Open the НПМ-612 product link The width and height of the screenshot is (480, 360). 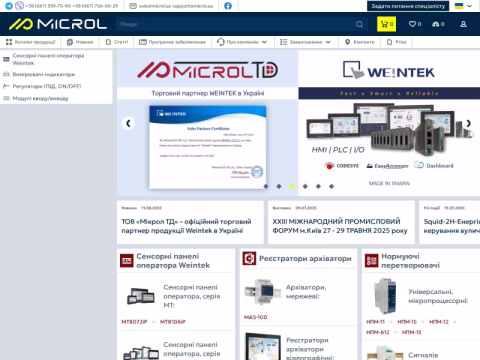[378, 332]
